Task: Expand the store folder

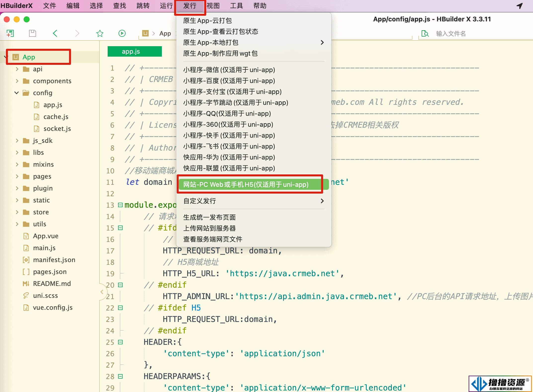Action: [x=17, y=212]
